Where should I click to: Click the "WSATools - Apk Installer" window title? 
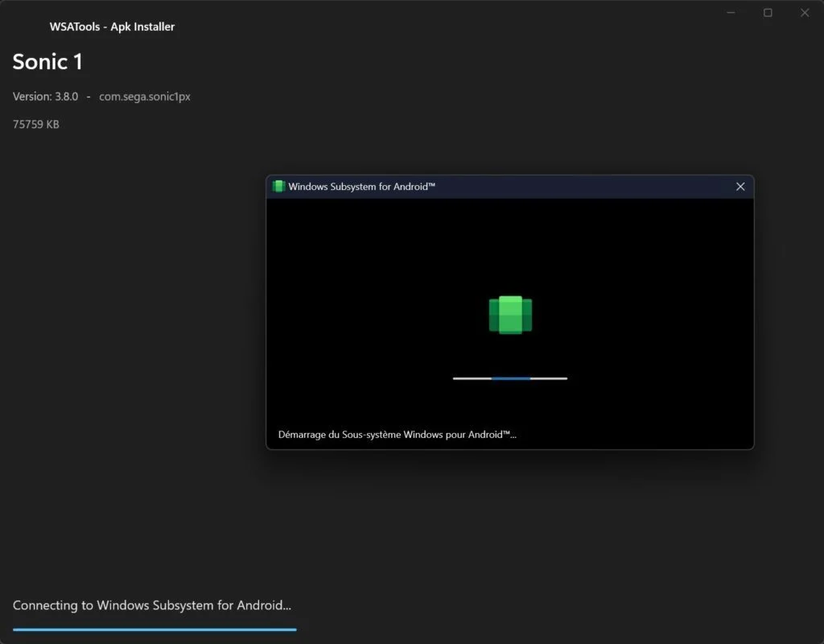(112, 27)
